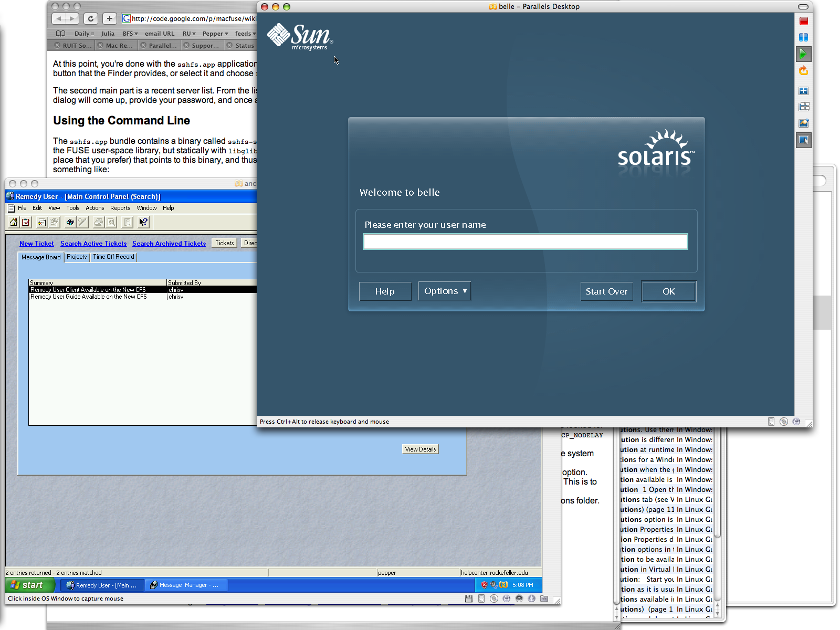This screenshot has width=840, height=630.
Task: Open the Reports menu in Remedy
Action: point(120,208)
